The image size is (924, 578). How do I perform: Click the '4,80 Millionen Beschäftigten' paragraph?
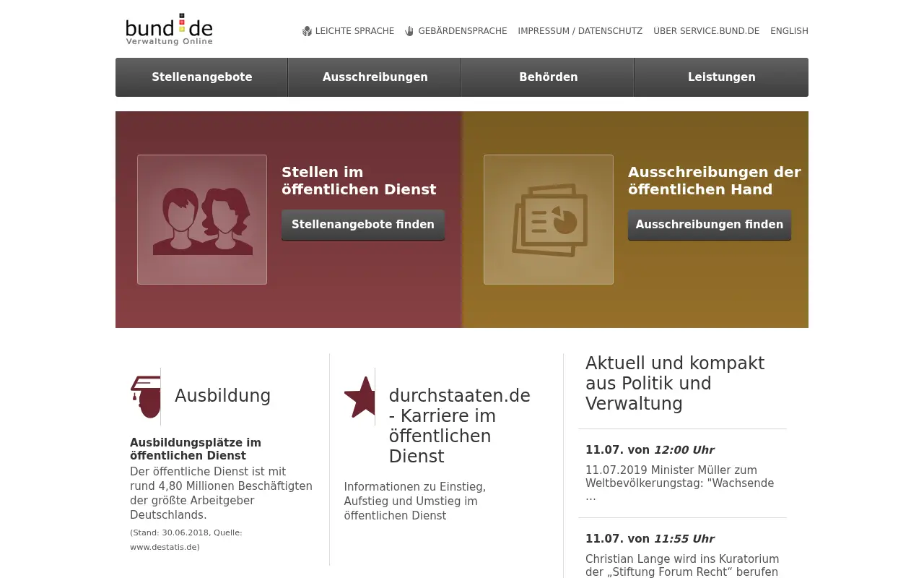coord(221,493)
